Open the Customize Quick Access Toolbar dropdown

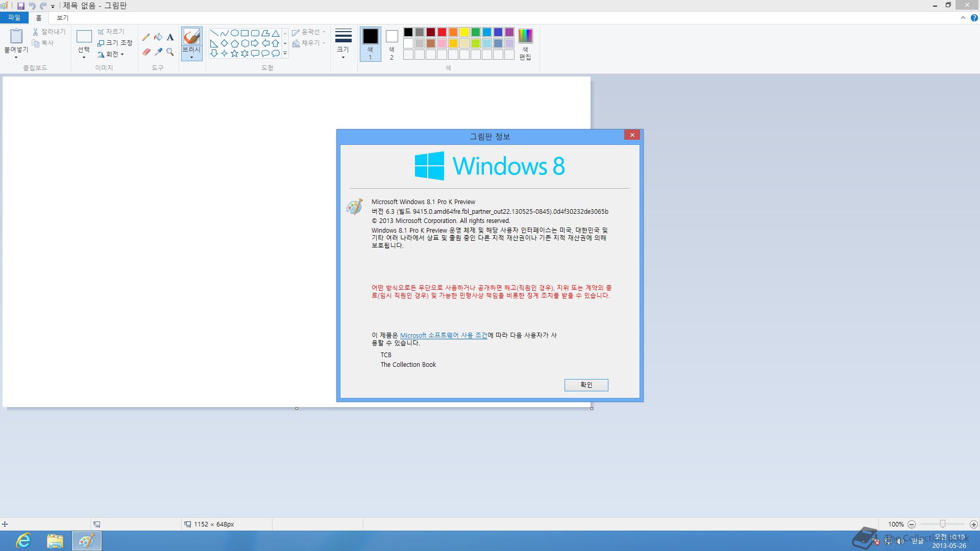(53, 6)
